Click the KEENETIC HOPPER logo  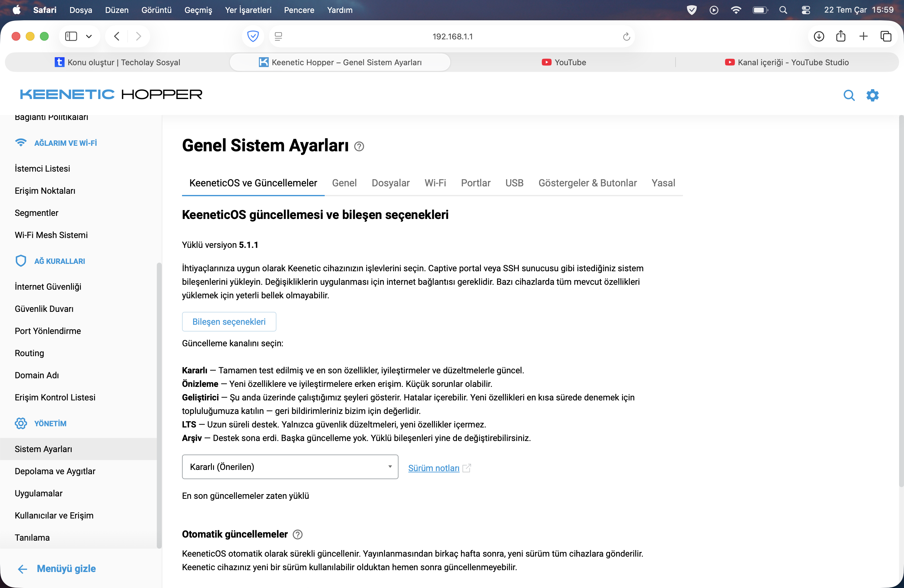point(111,94)
